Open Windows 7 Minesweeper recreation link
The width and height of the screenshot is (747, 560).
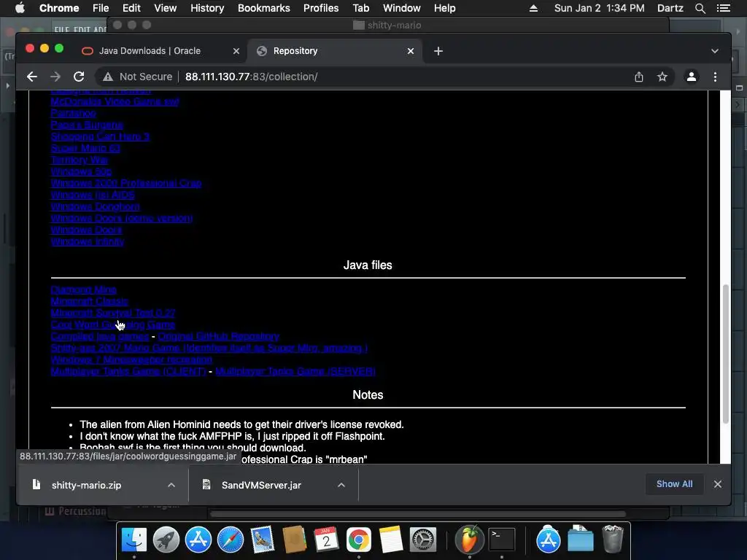131,359
